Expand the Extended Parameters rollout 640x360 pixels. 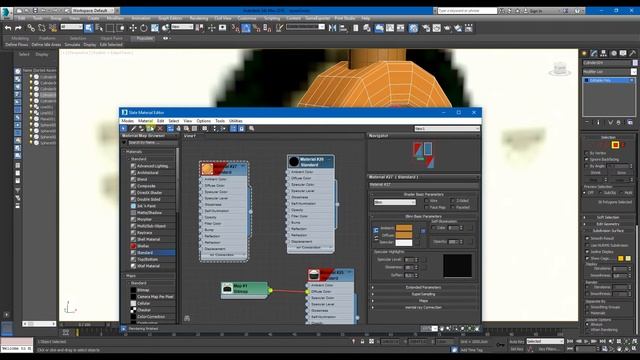[x=423, y=287]
